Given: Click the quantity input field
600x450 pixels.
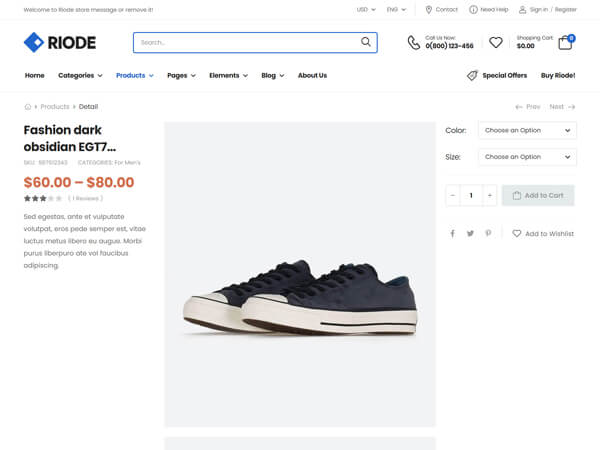Looking at the screenshot, I should click(x=471, y=196).
